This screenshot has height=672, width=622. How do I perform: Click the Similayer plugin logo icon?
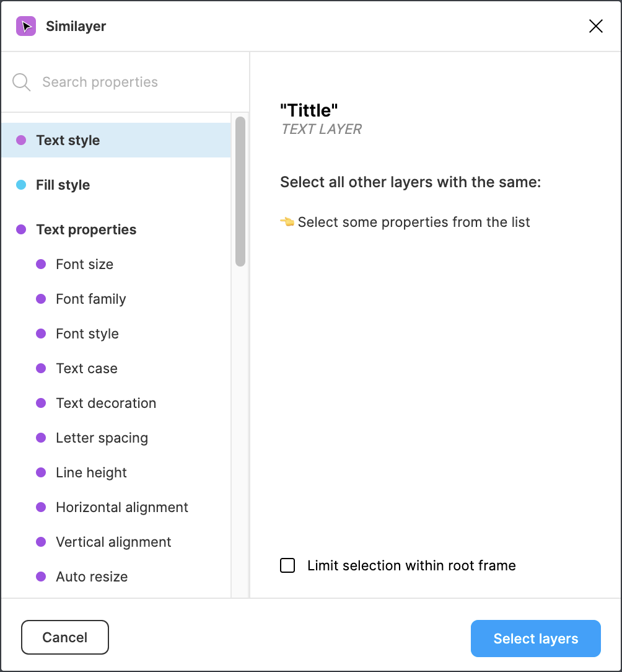coord(26,26)
